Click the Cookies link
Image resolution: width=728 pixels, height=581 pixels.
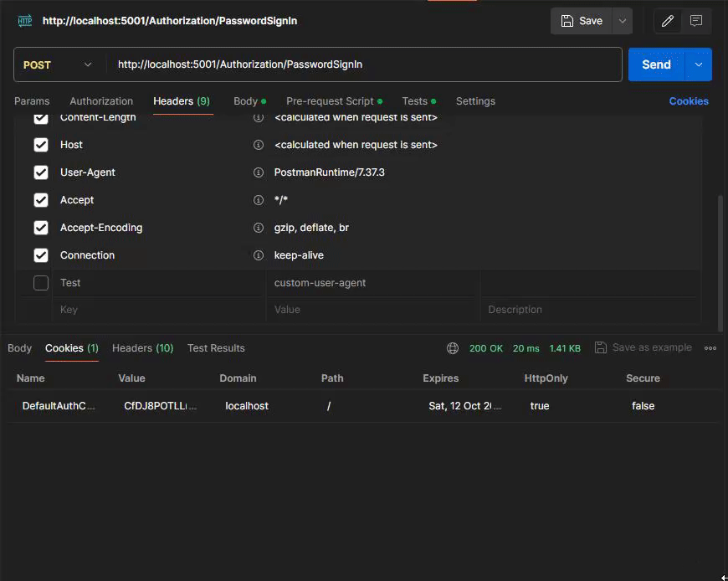click(689, 101)
